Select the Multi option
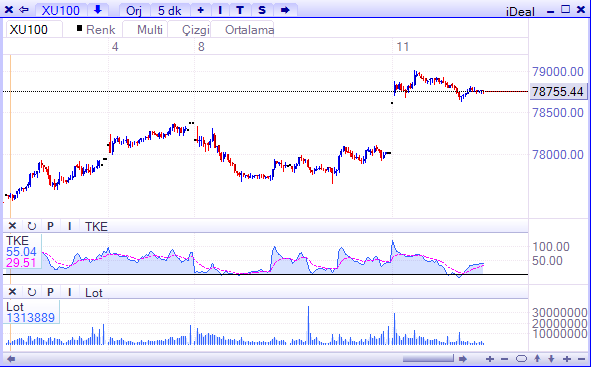This screenshot has width=591, height=367. click(x=150, y=29)
